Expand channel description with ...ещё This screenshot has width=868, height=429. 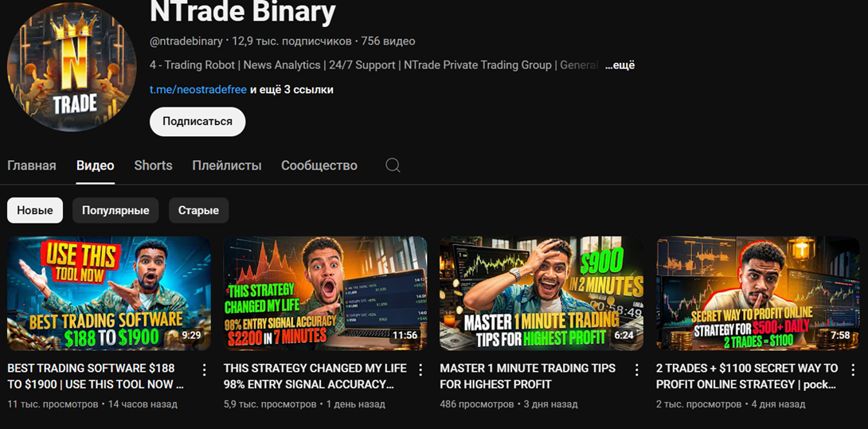pos(620,65)
